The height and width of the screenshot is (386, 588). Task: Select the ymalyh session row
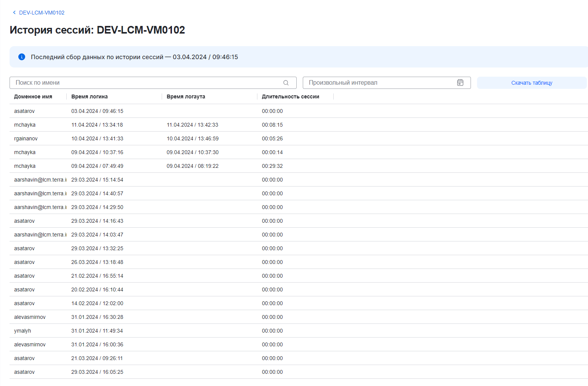click(x=22, y=331)
